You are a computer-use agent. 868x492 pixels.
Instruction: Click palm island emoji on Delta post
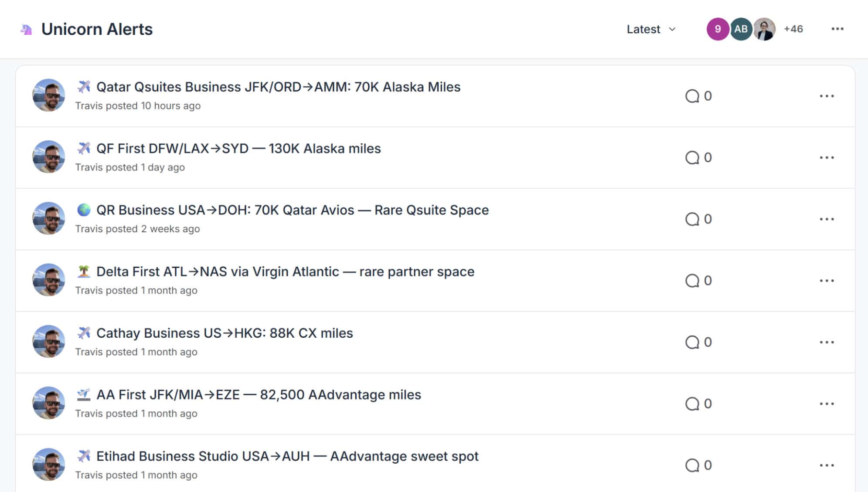pos(84,271)
